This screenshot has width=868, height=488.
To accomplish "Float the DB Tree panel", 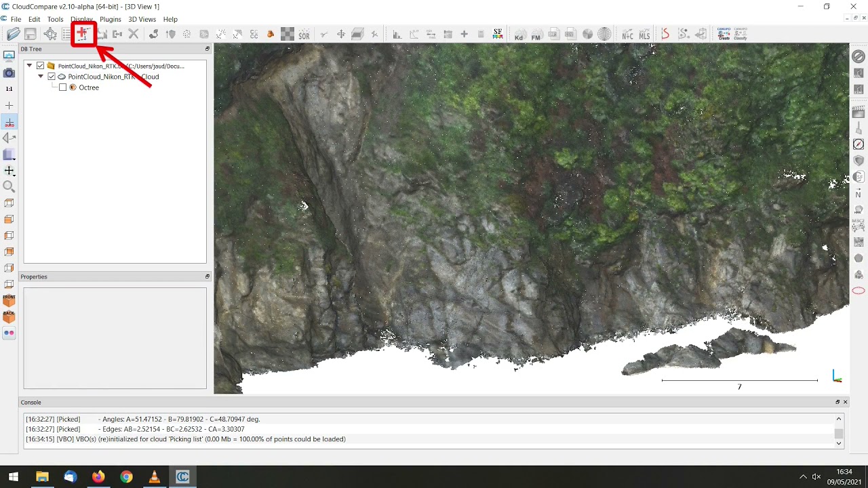I will [208, 49].
